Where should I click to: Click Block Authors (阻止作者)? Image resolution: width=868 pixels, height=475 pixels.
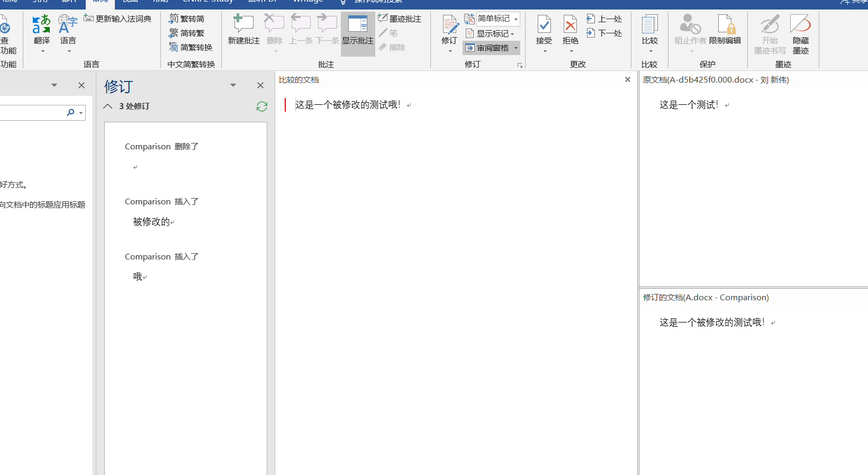[690, 30]
